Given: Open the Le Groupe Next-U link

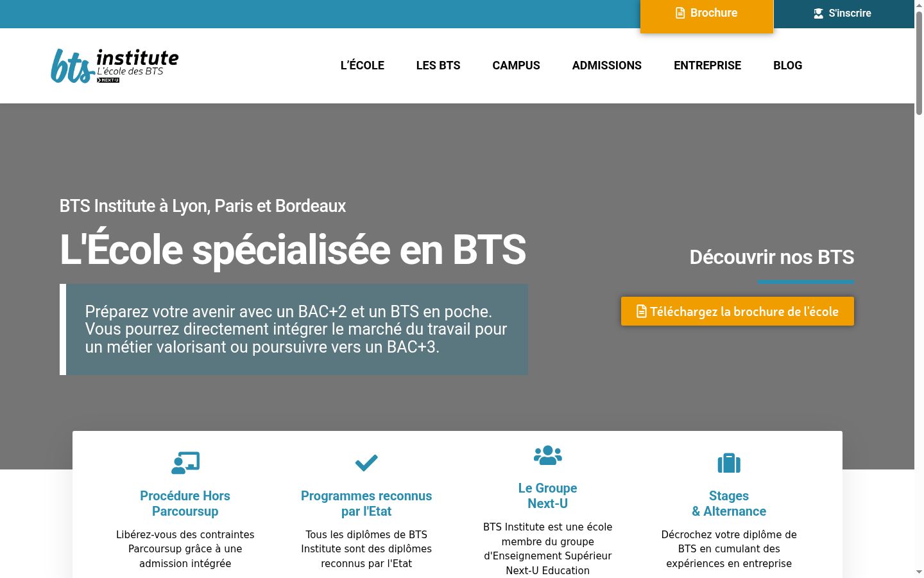Looking at the screenshot, I should coord(548,496).
